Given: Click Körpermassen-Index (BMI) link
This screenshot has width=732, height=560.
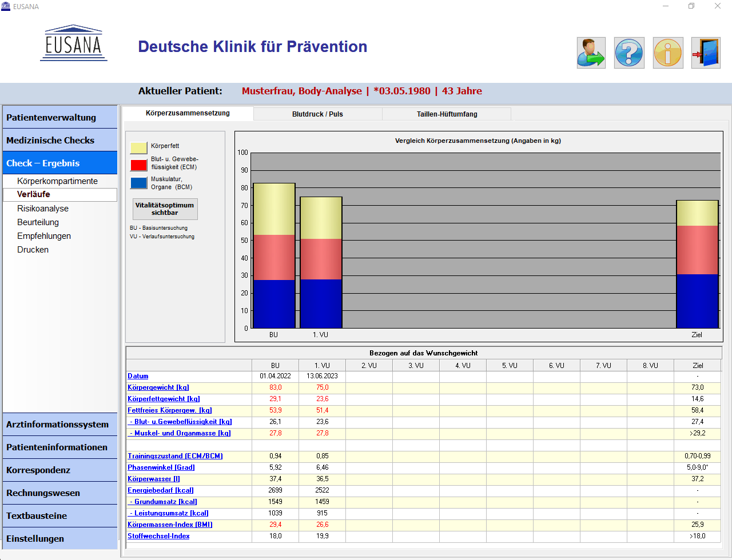Looking at the screenshot, I should 170,525.
